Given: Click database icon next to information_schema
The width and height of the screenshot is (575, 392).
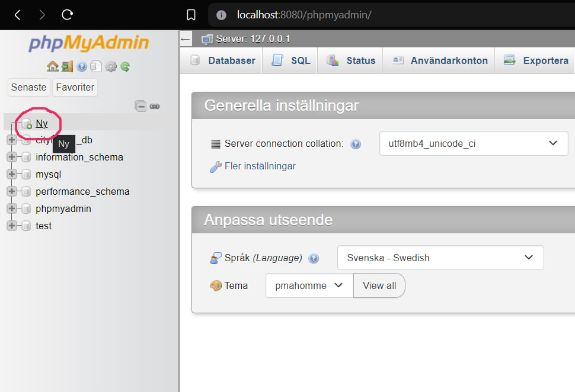Looking at the screenshot, I should (26, 157).
